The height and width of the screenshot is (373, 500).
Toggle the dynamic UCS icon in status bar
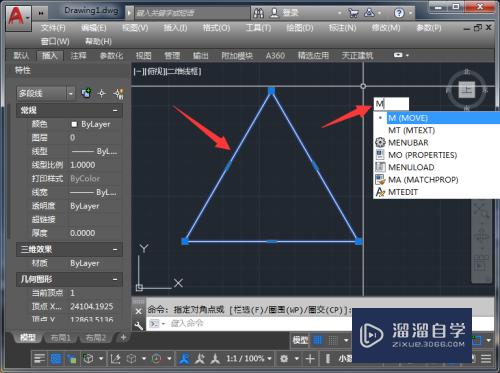115,359
